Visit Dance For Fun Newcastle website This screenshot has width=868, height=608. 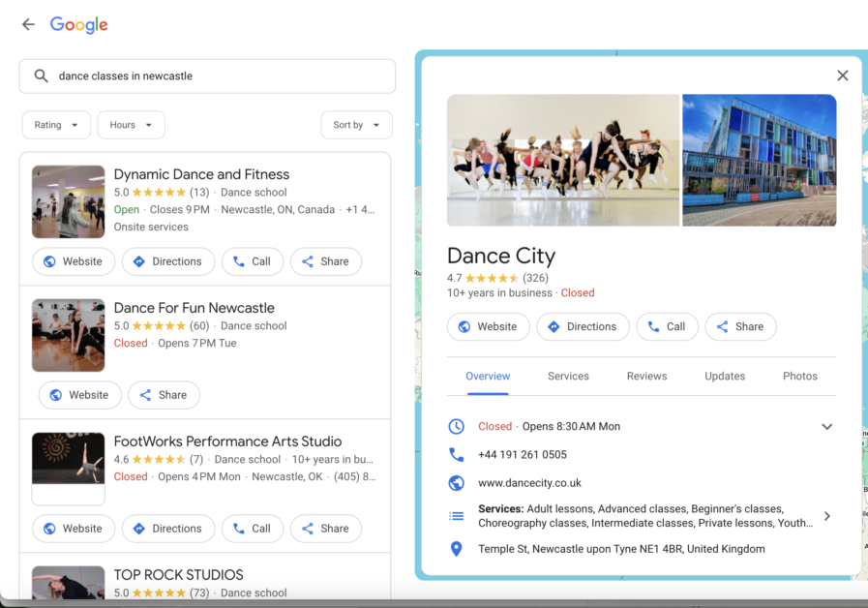[79, 395]
